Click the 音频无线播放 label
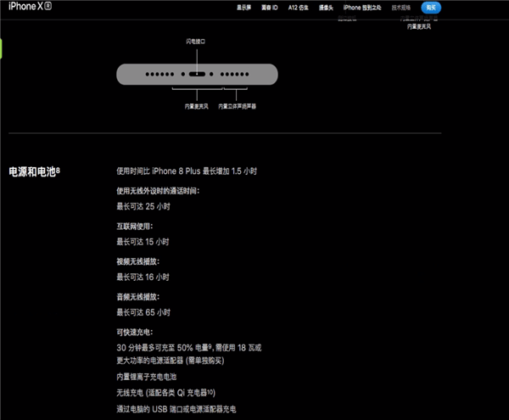This screenshot has width=509, height=420. pos(138,297)
